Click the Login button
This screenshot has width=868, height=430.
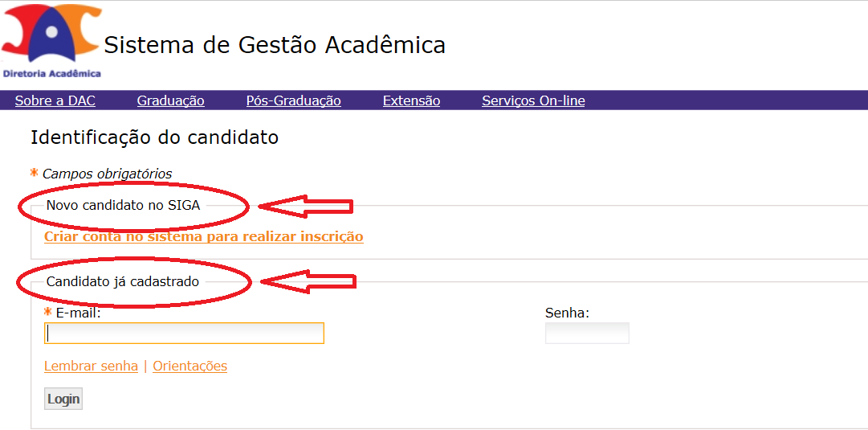(x=63, y=399)
